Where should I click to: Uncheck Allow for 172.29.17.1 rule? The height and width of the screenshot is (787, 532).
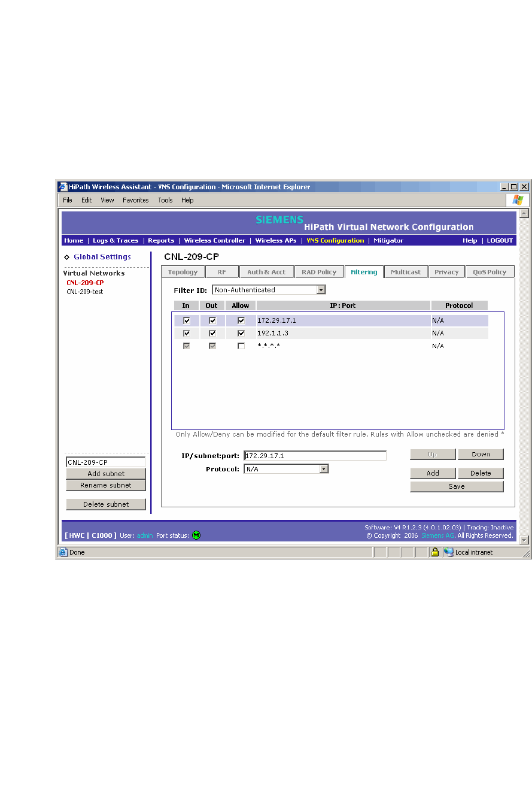click(x=241, y=320)
